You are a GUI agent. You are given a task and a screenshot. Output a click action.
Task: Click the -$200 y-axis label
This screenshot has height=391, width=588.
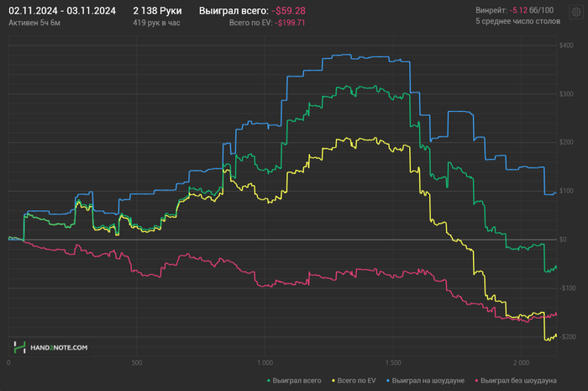tap(567, 336)
